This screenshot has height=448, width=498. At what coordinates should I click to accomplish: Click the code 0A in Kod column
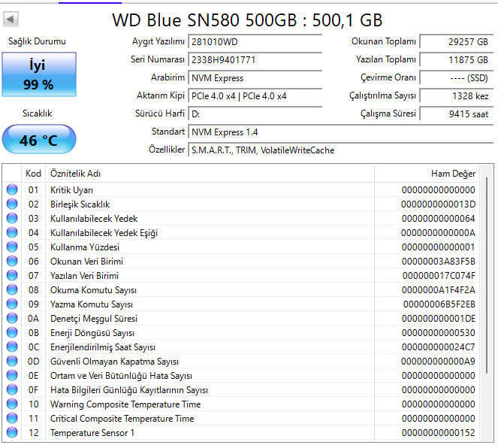33,319
